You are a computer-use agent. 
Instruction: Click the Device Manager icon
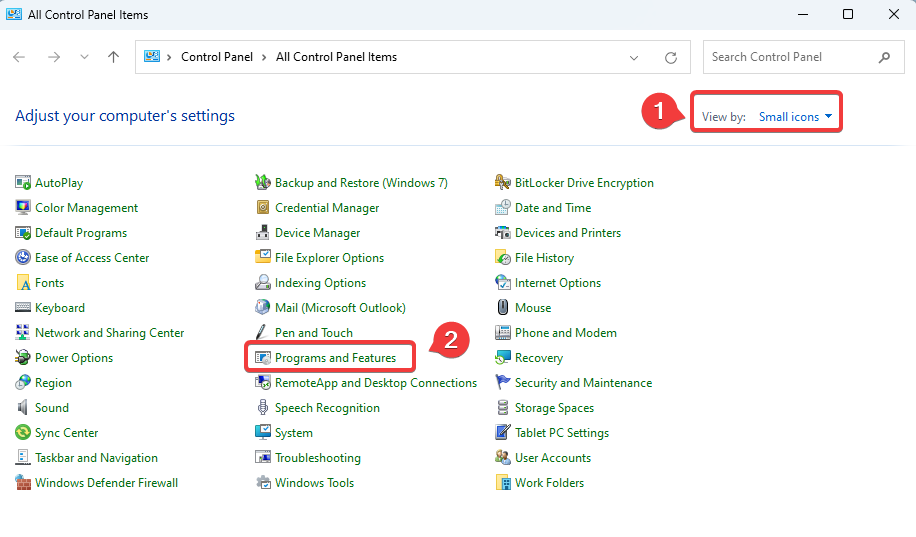[264, 233]
